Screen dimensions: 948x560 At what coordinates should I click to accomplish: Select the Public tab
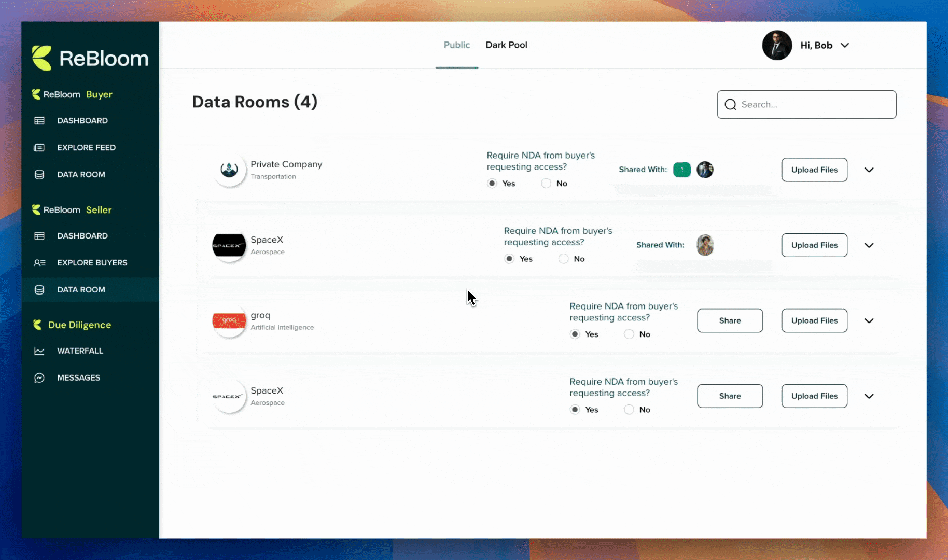[456, 45]
